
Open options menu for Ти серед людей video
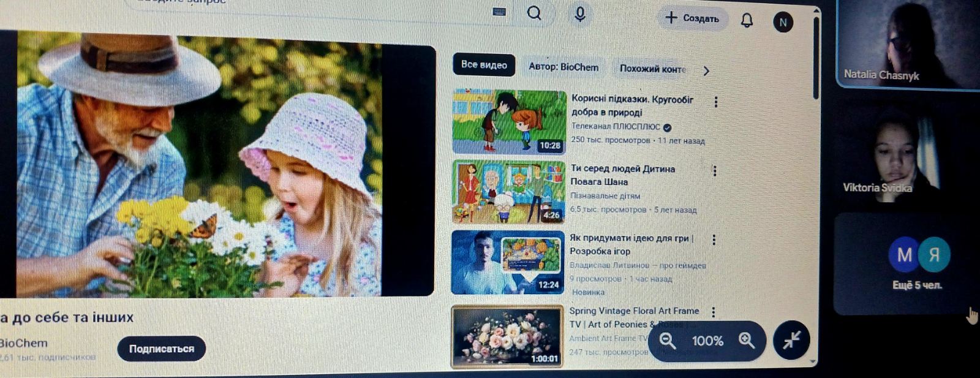pyautogui.click(x=714, y=171)
